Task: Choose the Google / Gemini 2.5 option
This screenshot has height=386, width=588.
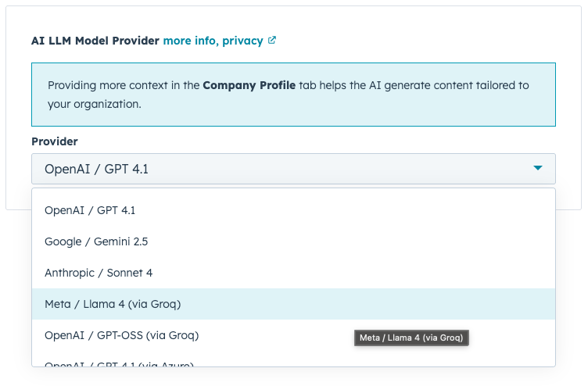Action: point(96,241)
